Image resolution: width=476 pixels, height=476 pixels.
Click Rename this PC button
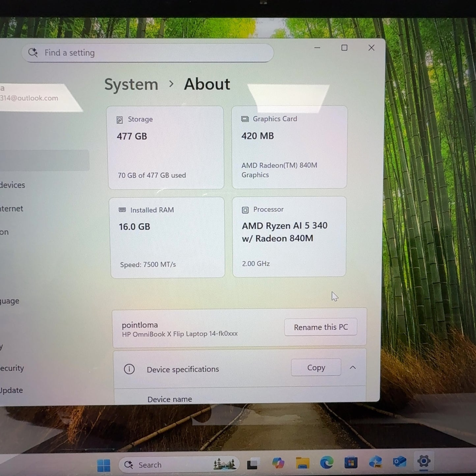click(x=321, y=327)
